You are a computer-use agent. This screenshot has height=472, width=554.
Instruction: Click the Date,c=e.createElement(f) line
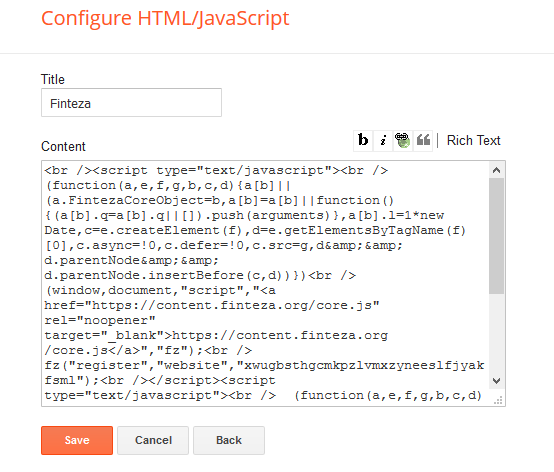point(255,230)
